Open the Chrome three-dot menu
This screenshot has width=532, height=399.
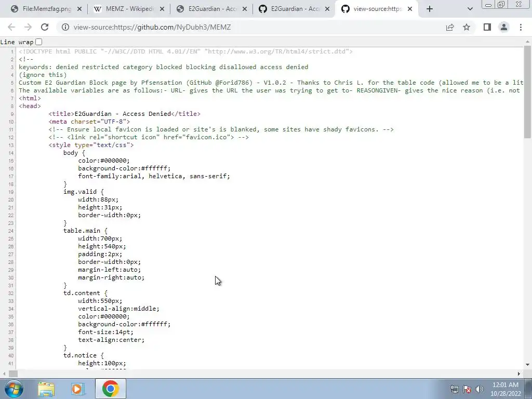coord(521,27)
